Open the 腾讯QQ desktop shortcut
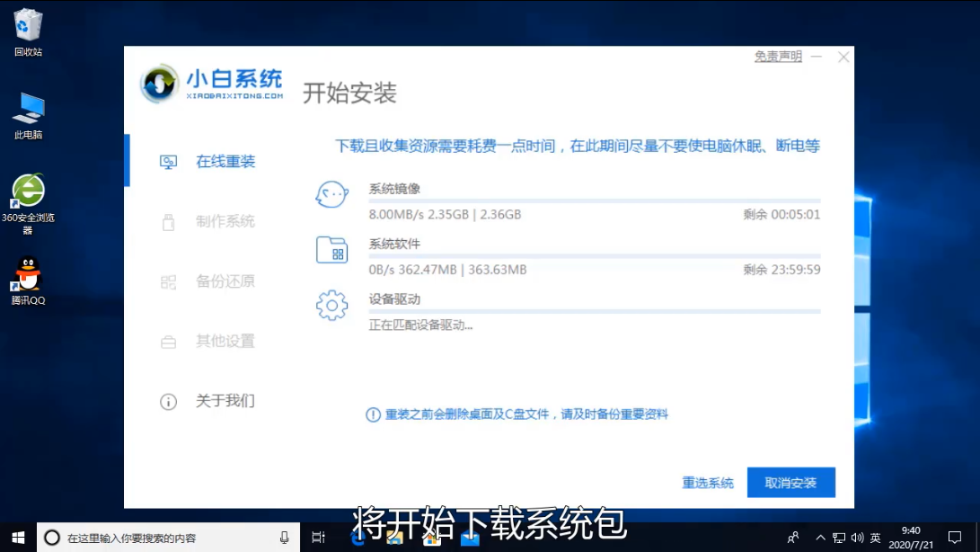980x552 pixels. point(28,274)
